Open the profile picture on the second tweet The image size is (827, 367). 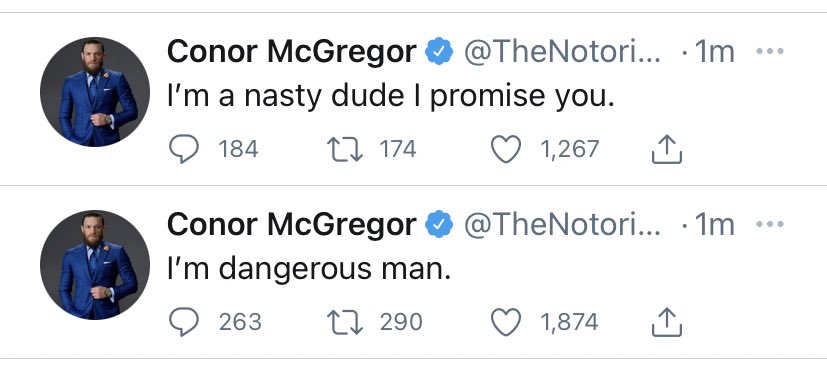pos(95,265)
